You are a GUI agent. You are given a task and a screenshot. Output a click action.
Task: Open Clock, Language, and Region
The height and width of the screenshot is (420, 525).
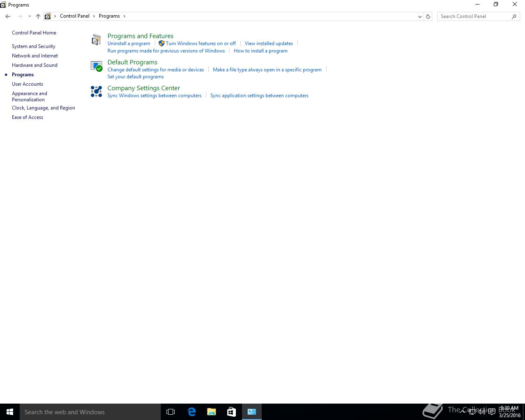(x=43, y=108)
